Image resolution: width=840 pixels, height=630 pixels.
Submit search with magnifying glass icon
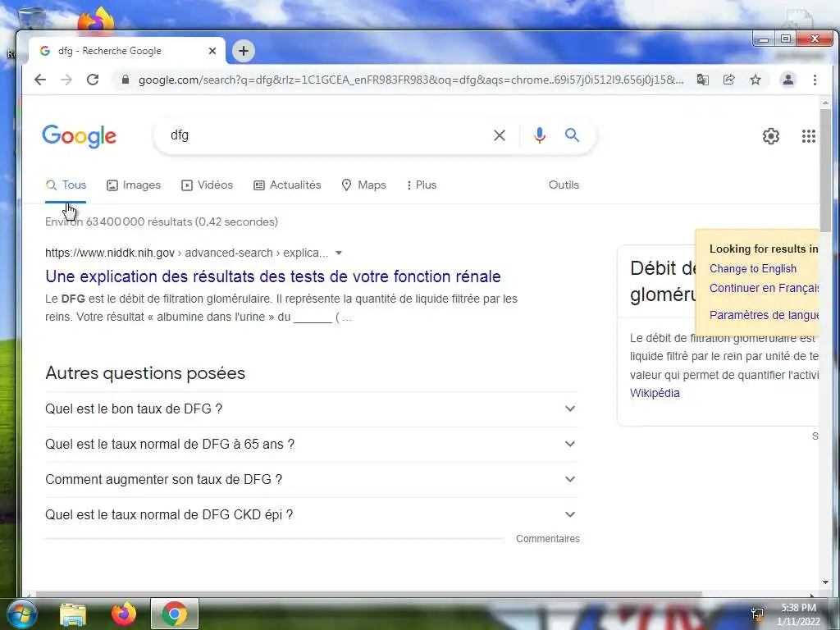pos(572,135)
